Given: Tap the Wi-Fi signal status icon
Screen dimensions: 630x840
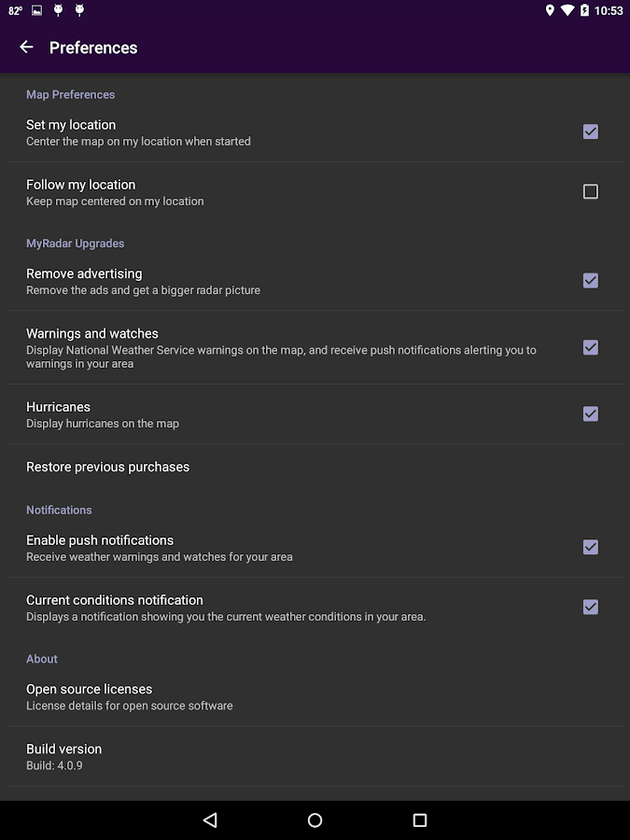Looking at the screenshot, I should [x=567, y=10].
